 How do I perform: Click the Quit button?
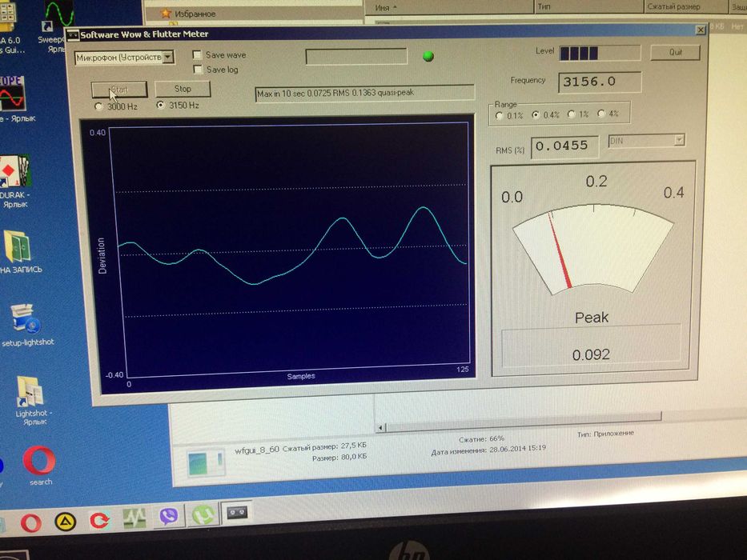coord(675,52)
